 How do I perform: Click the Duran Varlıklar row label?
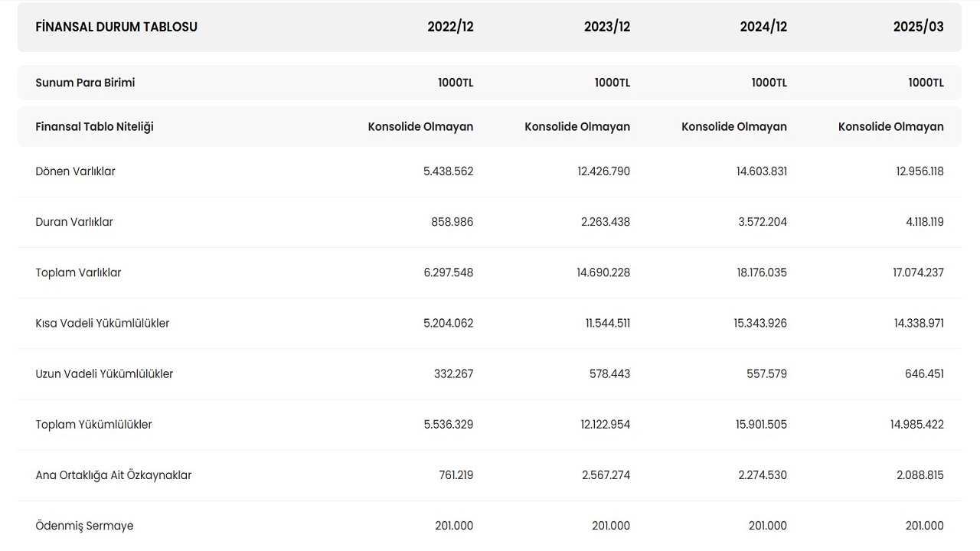pyautogui.click(x=74, y=222)
